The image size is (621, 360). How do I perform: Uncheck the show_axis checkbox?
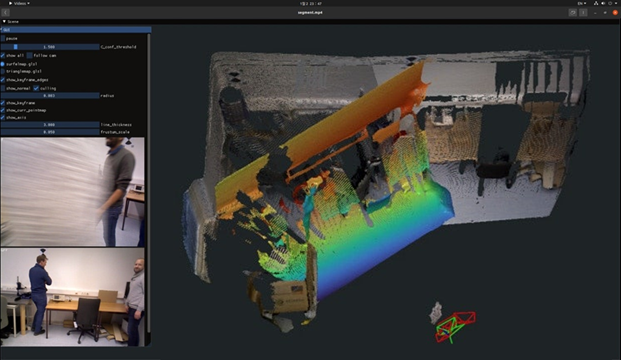pyautogui.click(x=3, y=117)
